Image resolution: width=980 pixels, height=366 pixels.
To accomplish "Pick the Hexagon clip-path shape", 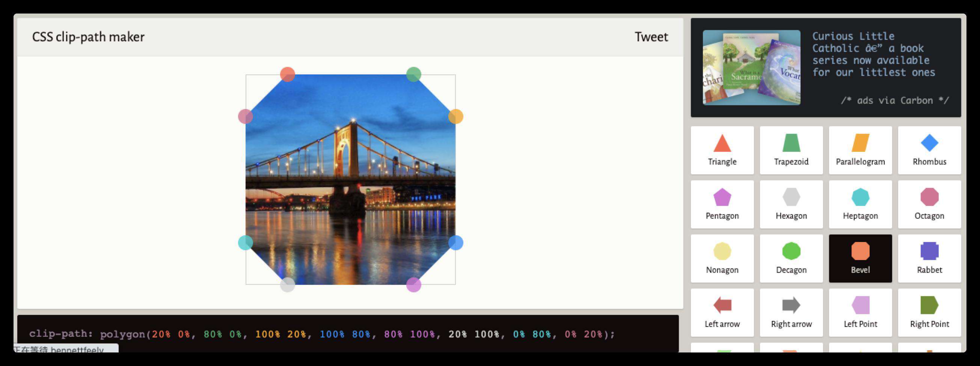I will coord(791,204).
